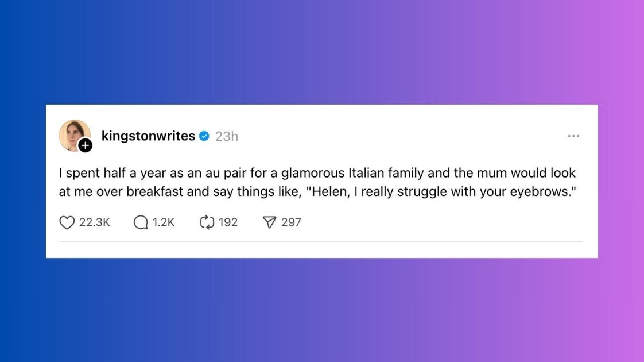Click the purple gradient background right of the card
This screenshot has height=362, width=644.
coord(621,181)
